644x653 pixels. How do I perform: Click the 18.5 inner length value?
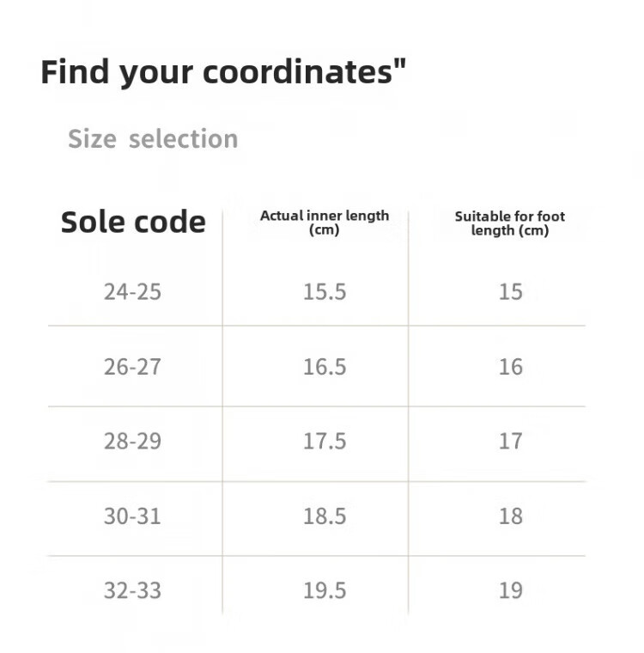coord(325,516)
